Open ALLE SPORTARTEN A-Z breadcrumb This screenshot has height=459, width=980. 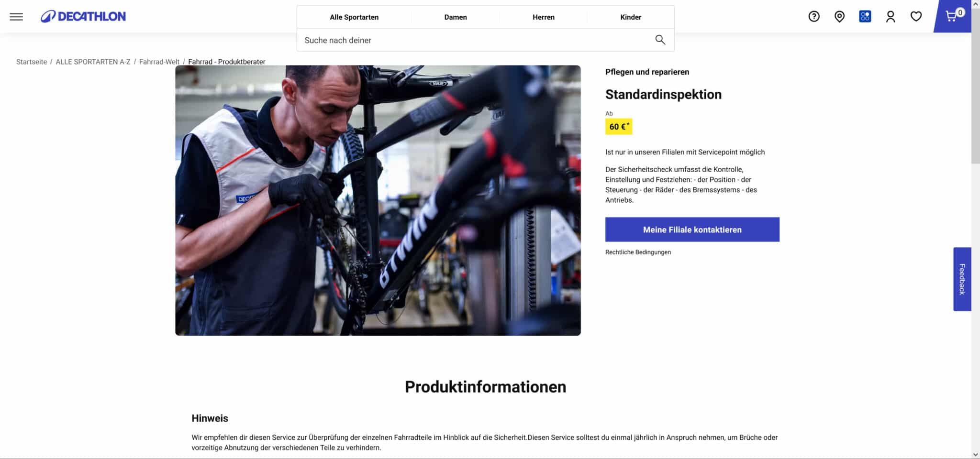point(93,62)
